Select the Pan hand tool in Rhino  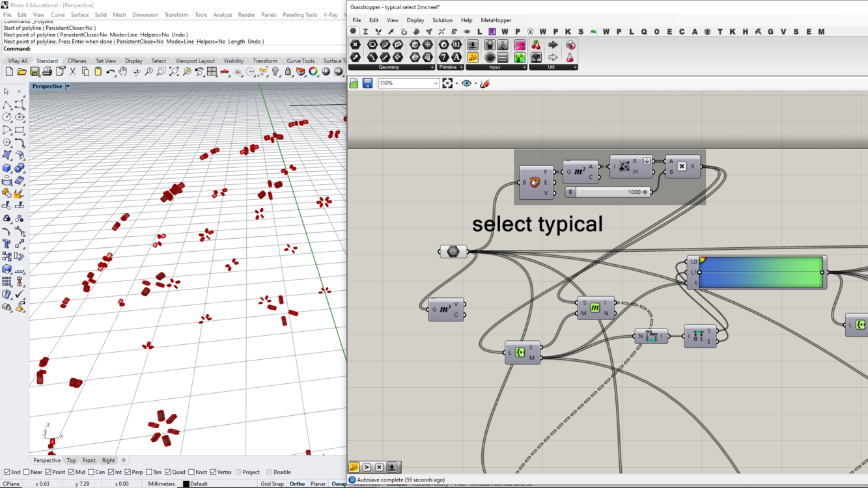(123, 72)
